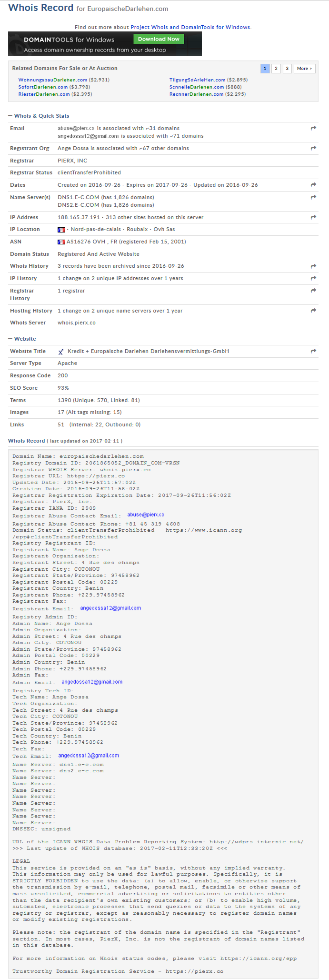
Task: Open the Project Whois and DomainTools link
Action: coord(190,27)
